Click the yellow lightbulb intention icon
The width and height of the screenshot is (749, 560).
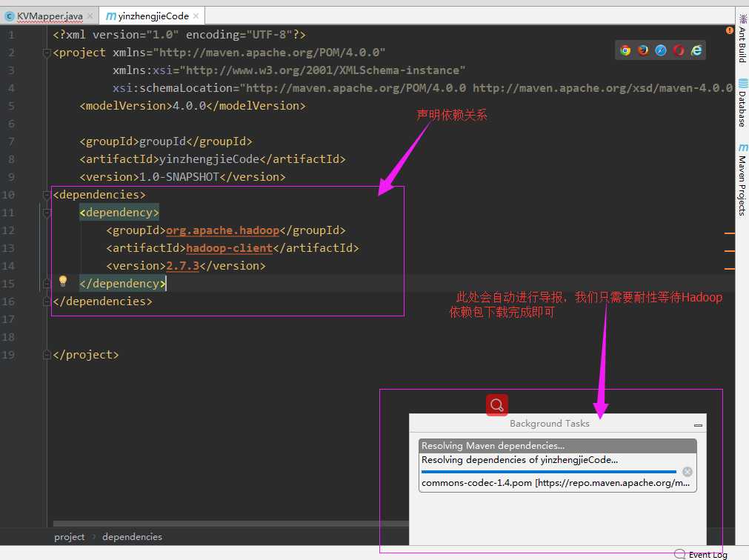[x=62, y=281]
